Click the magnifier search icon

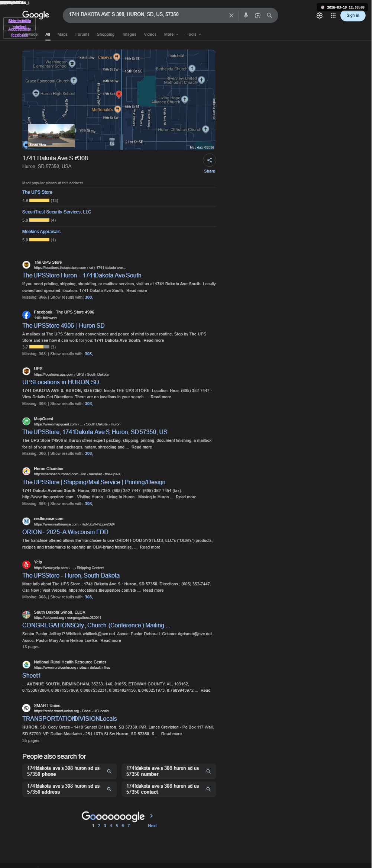(x=269, y=15)
